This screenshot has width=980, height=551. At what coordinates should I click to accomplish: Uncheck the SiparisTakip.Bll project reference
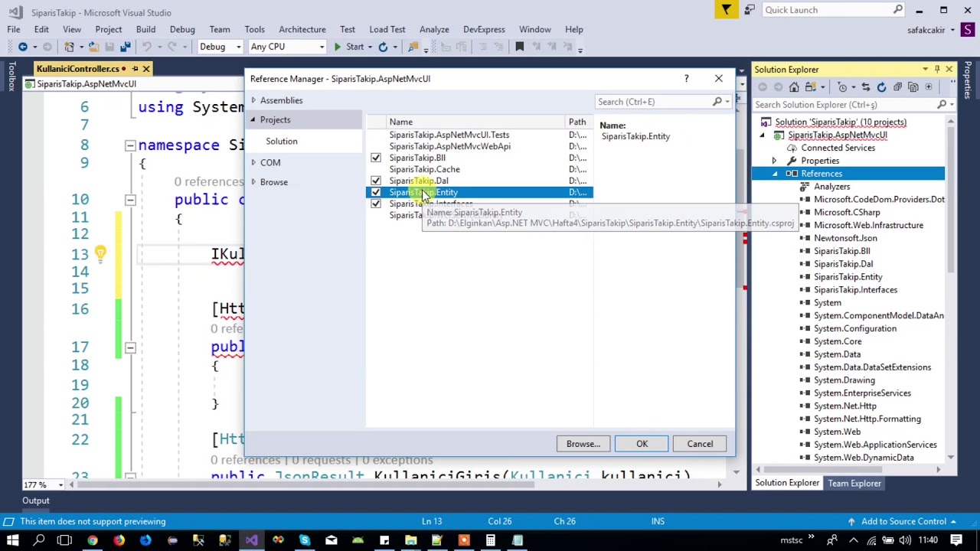pyautogui.click(x=375, y=158)
